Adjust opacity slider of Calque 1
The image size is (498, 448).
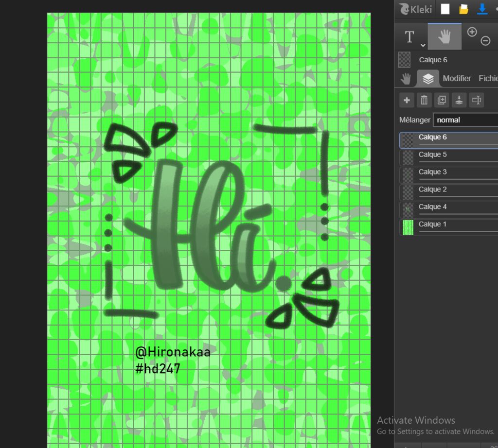tap(458, 232)
